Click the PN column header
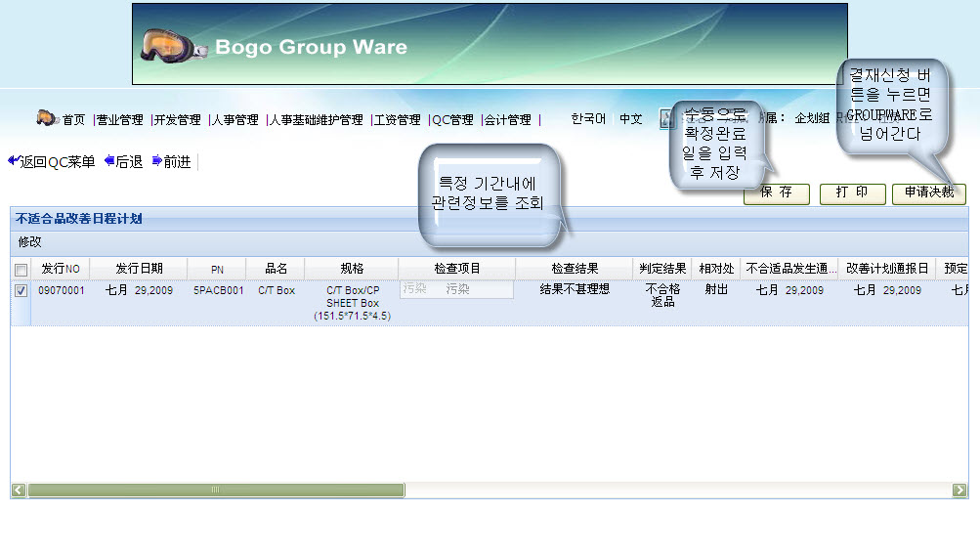 pyautogui.click(x=217, y=269)
